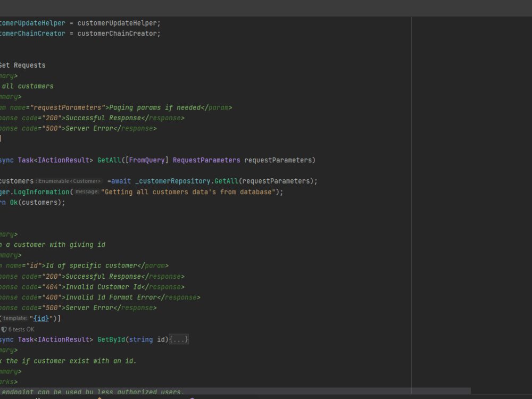
Task: Collapse the GetAll method region
Action: (1, 160)
